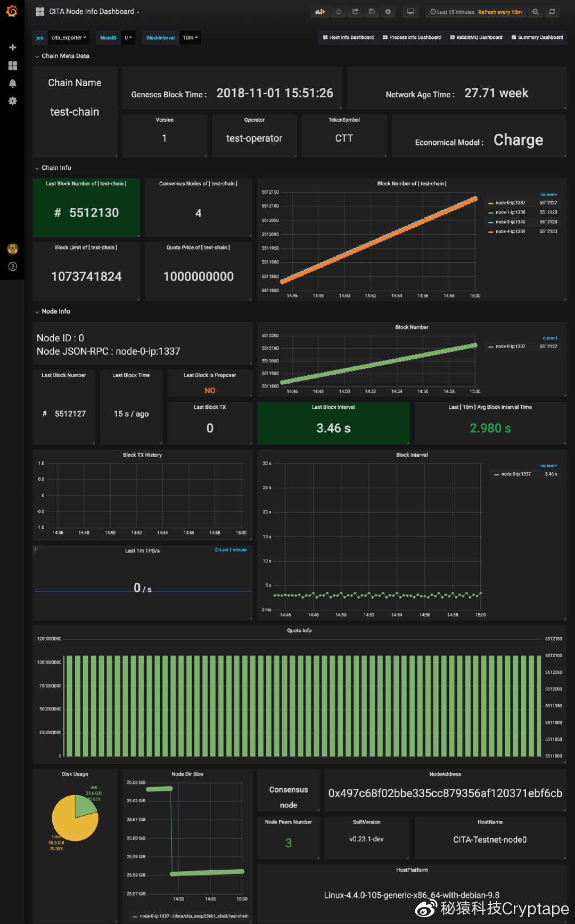Save dashboard with the floppy icon
The width and height of the screenshot is (575, 924).
372,12
